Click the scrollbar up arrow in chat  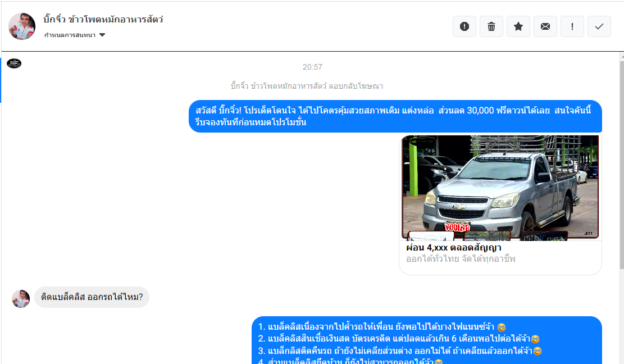tap(620, 57)
